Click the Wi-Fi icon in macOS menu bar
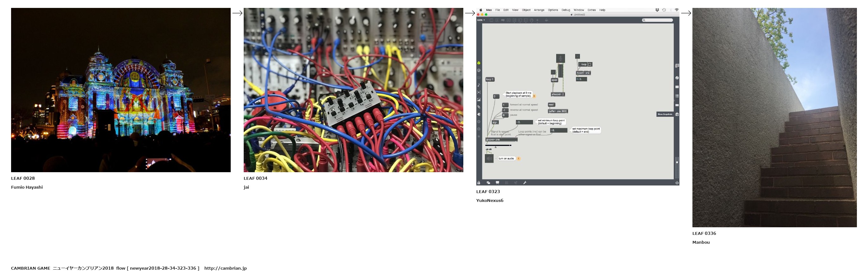The image size is (868, 276). [676, 10]
